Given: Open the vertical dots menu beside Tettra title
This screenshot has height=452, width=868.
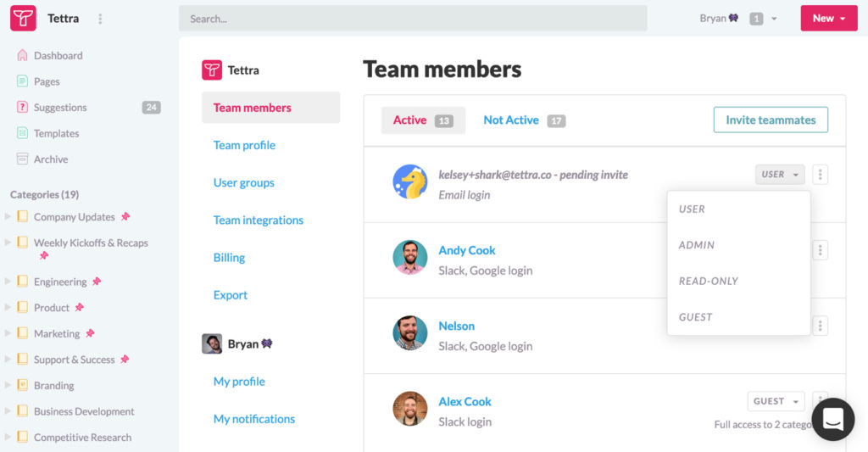Looking at the screenshot, I should pyautogui.click(x=101, y=19).
